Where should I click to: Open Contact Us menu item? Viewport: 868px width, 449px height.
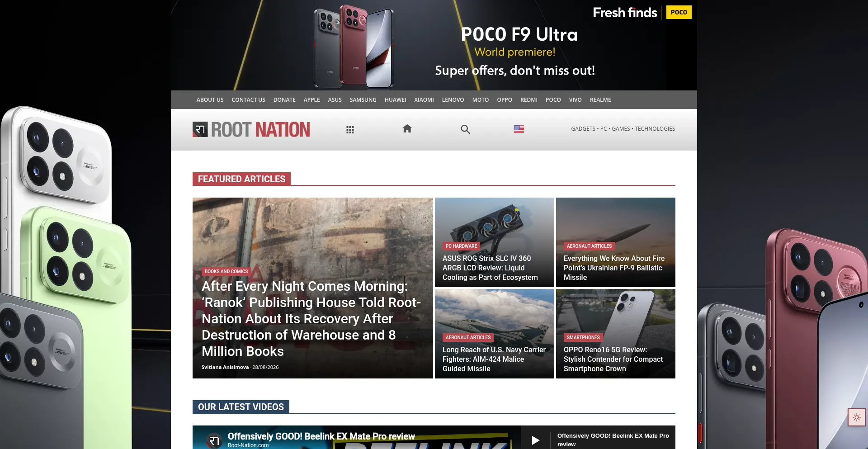[248, 100]
